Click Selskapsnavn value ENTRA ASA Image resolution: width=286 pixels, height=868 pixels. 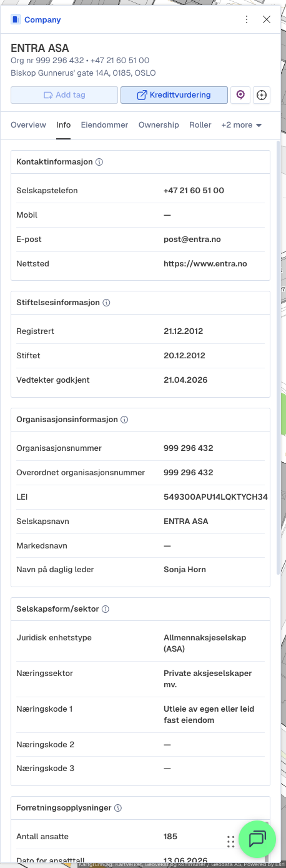pos(186,522)
